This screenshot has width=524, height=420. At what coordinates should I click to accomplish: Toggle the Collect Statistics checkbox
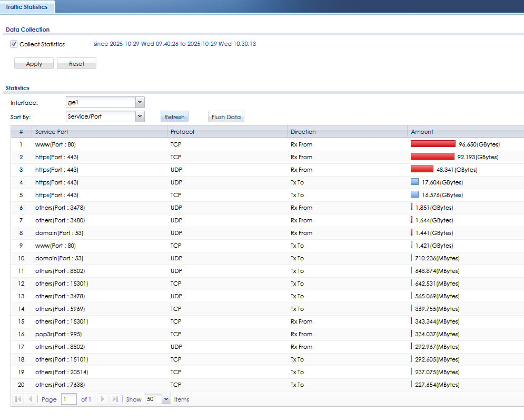pyautogui.click(x=14, y=44)
